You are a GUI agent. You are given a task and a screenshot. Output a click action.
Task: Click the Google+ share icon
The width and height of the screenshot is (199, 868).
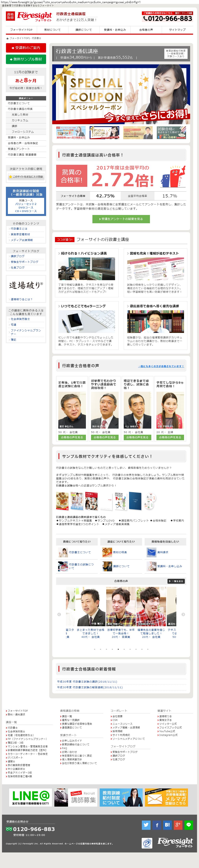click(x=178, y=825)
